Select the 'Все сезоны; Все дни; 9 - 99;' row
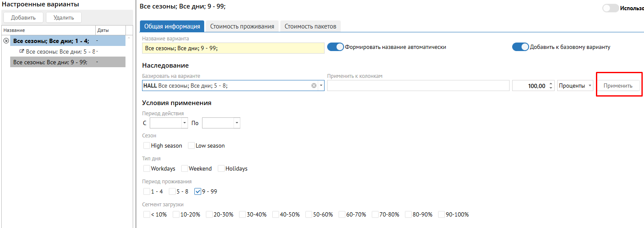 coord(50,62)
